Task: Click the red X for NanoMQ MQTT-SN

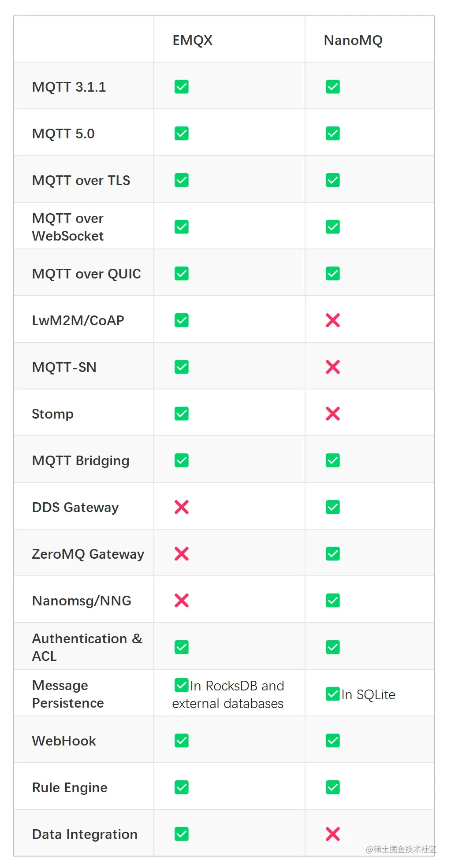Action: [333, 367]
